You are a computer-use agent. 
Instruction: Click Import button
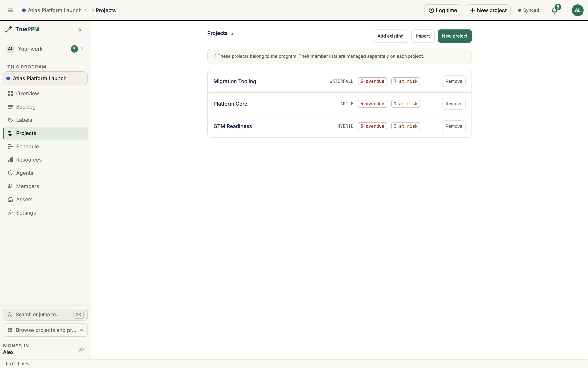[423, 36]
